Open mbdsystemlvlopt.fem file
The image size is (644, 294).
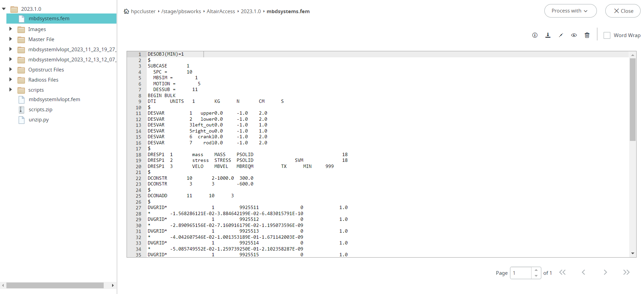[55, 99]
